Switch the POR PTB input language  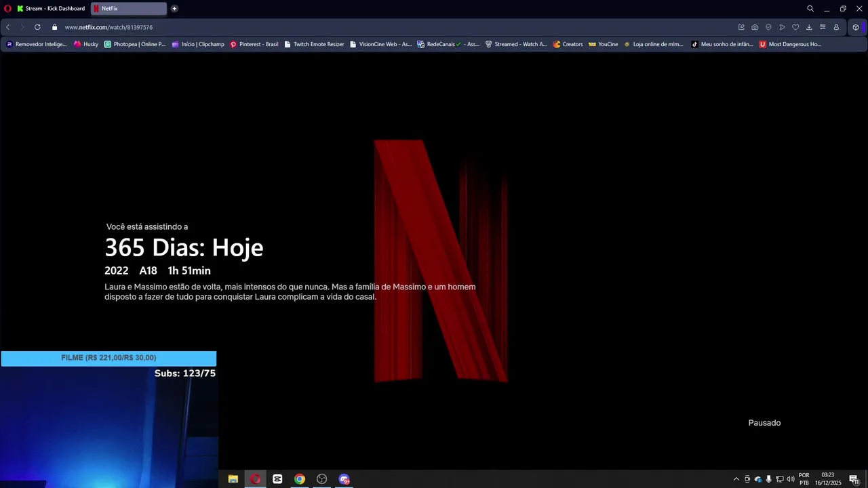(x=804, y=479)
